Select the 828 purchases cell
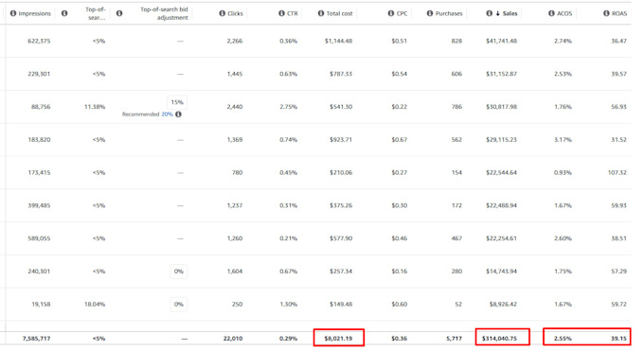 [456, 41]
